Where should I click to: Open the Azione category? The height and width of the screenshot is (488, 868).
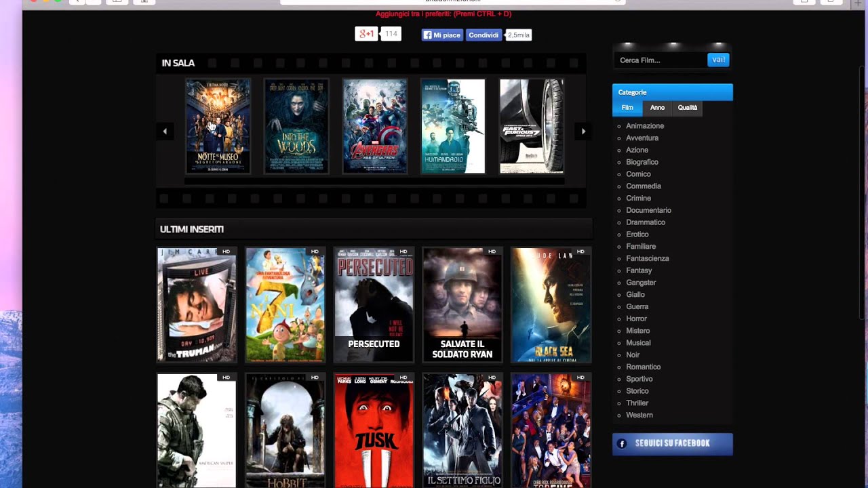637,150
